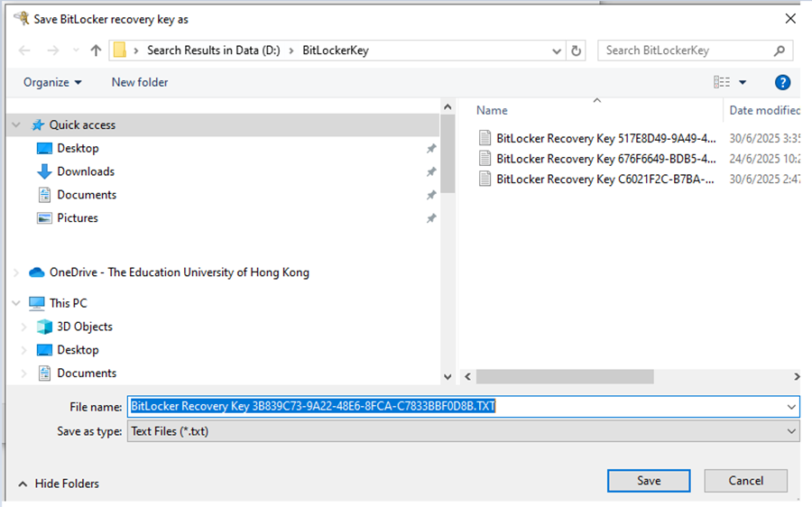This screenshot has height=507, width=812.
Task: Open the recent locations dropdown arrow
Action: [x=76, y=51]
